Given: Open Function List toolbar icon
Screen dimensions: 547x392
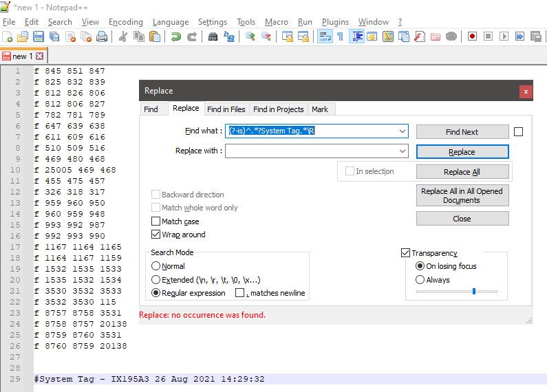Looking at the screenshot, I should (419, 36).
